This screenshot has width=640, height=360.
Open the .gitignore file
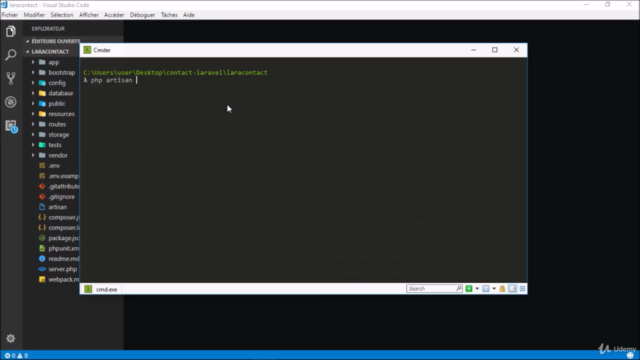click(61, 197)
